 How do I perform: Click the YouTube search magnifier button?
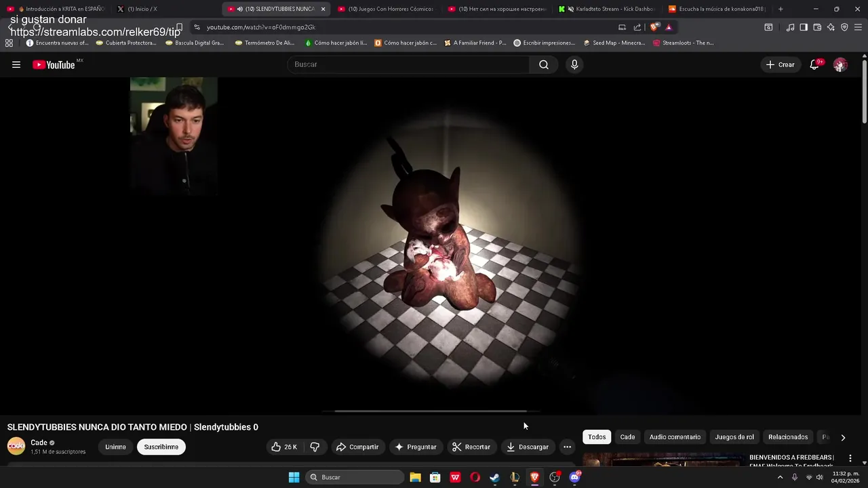(544, 64)
